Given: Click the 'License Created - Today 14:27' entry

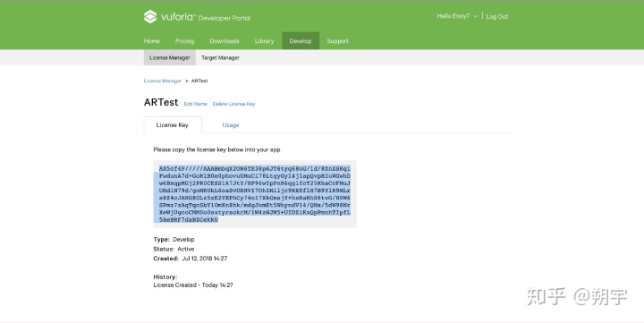Looking at the screenshot, I should pyautogui.click(x=193, y=285).
